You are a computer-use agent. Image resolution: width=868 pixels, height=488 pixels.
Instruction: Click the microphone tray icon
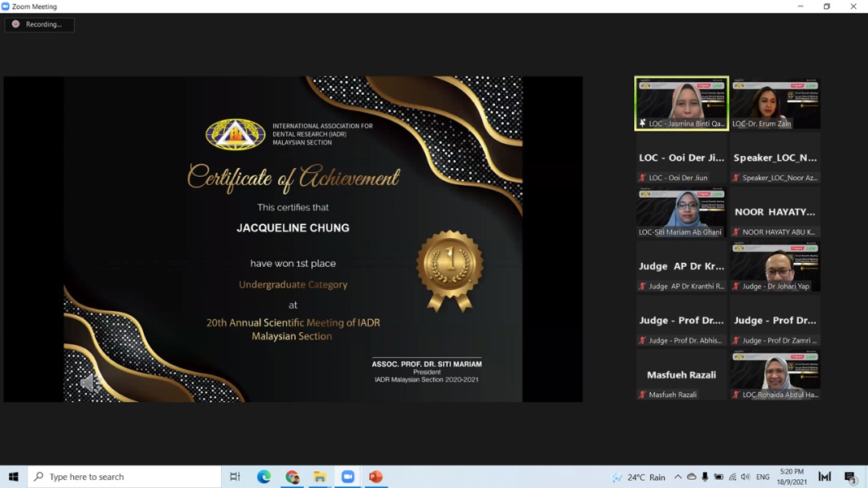[x=705, y=477]
